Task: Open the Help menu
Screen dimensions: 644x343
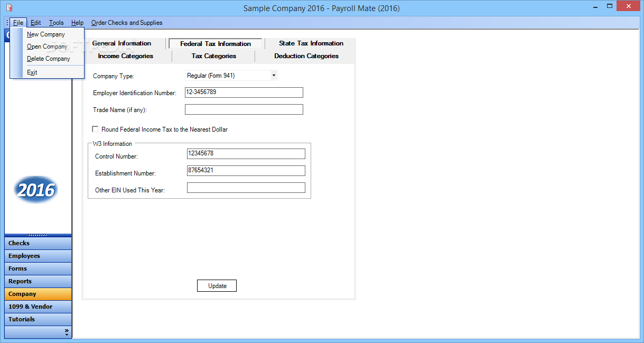Action: (x=78, y=23)
